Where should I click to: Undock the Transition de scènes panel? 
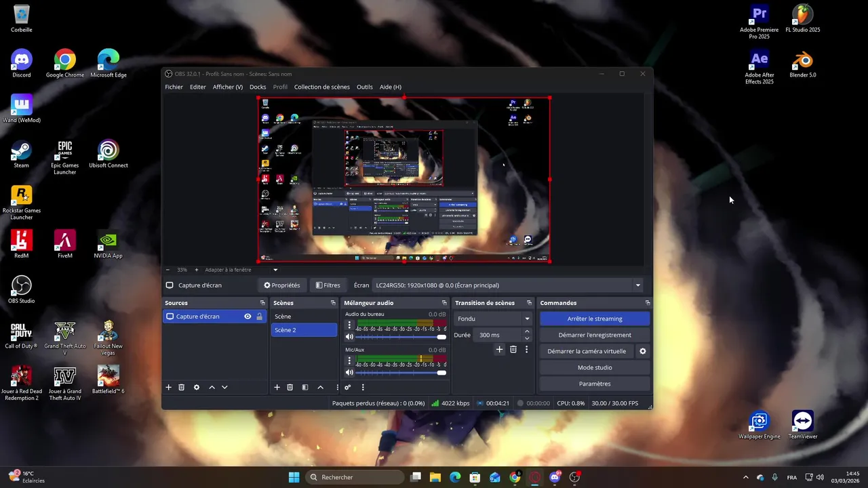[529, 303]
